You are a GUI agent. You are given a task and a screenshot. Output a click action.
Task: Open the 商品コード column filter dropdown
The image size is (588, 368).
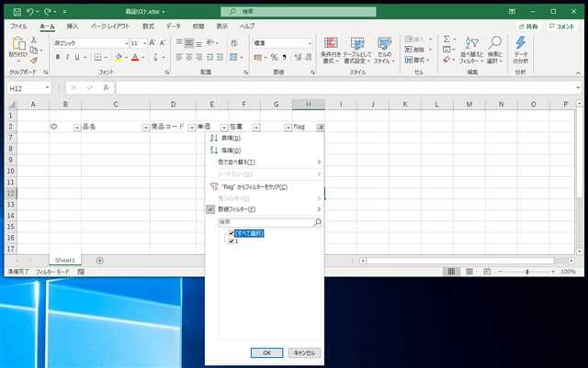[192, 128]
